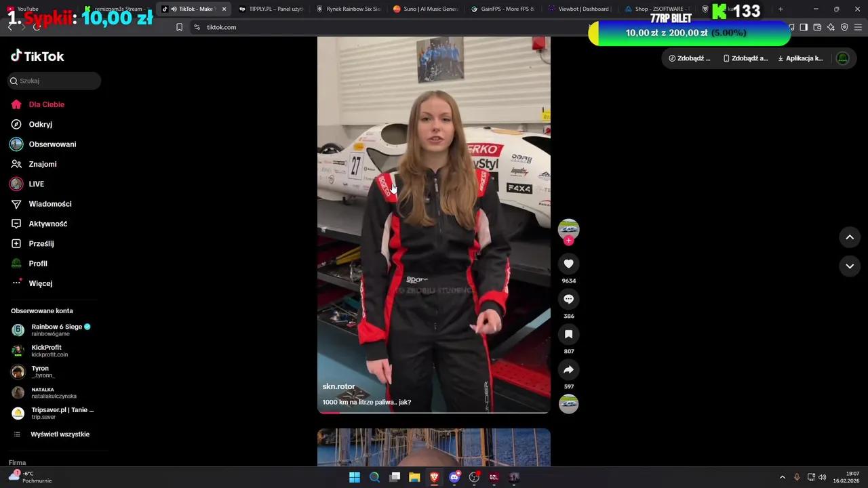
Task: Click the Szukaj search field
Action: (54, 81)
